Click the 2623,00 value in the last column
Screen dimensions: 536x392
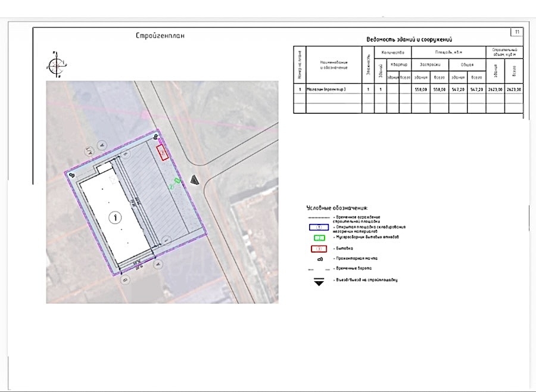coord(514,89)
